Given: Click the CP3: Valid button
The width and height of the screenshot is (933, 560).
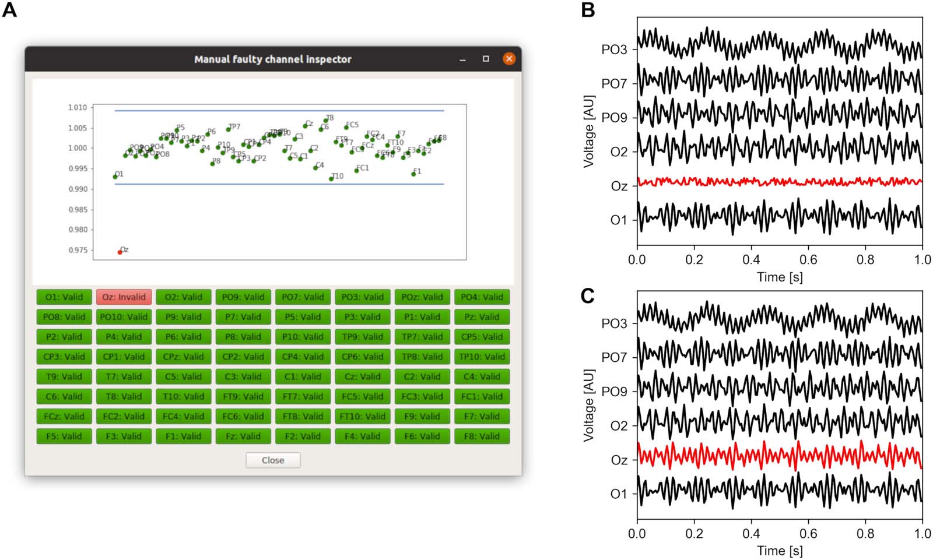Looking at the screenshot, I should [x=64, y=357].
